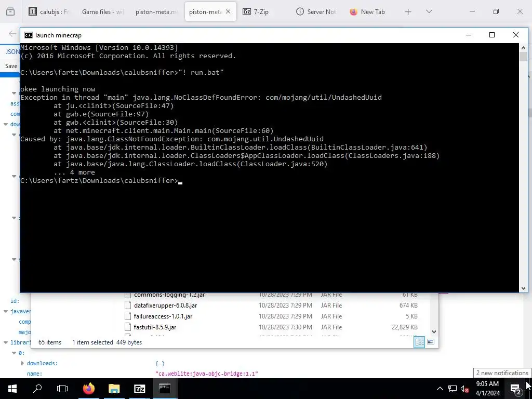Open Task View on the taskbar
This screenshot has height=399, width=532.
point(62,389)
